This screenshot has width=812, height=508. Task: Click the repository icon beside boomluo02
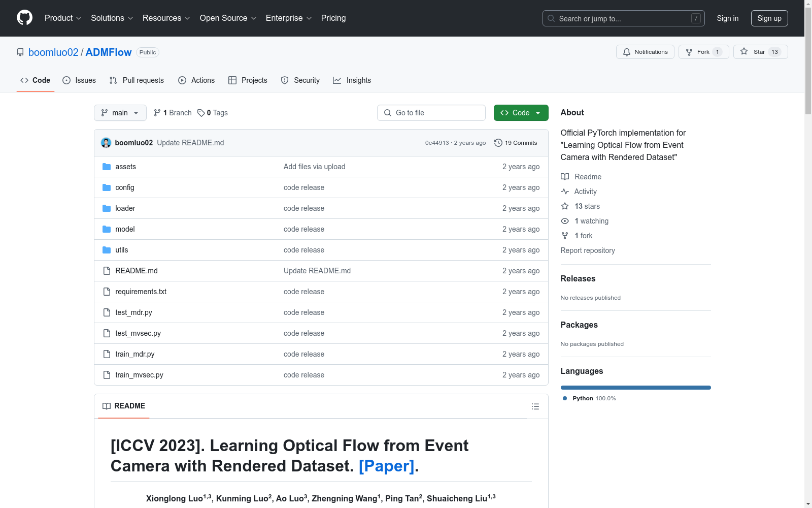click(20, 52)
